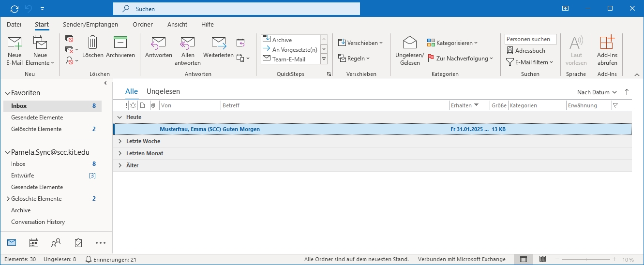This screenshot has height=265, width=644.
Task: Open the ribbon display options icon
Action: point(565,8)
